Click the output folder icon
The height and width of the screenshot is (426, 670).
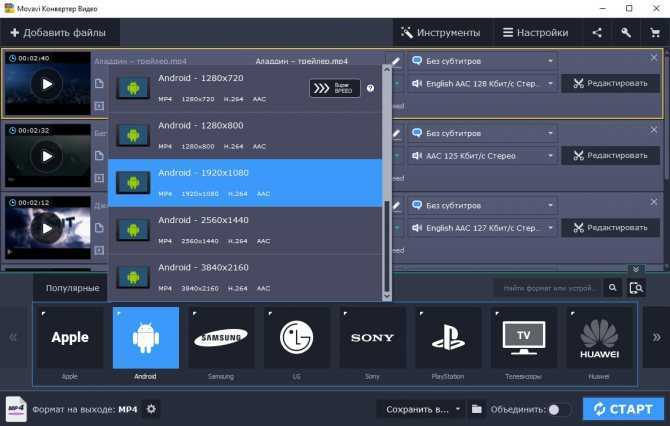click(476, 409)
